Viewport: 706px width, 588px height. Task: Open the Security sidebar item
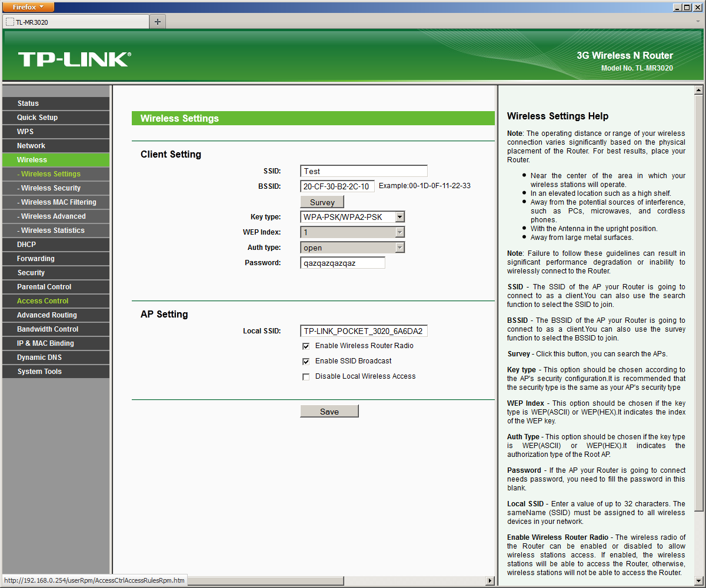pos(56,273)
